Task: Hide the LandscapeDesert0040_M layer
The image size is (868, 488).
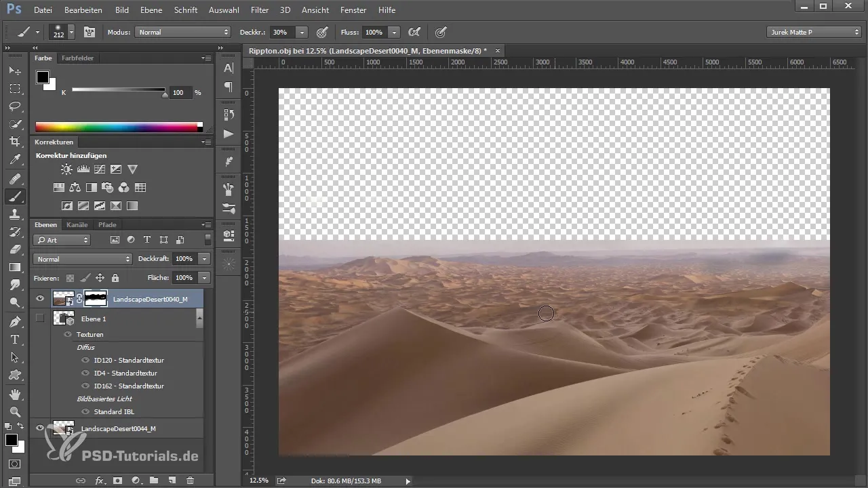Action: point(40,298)
